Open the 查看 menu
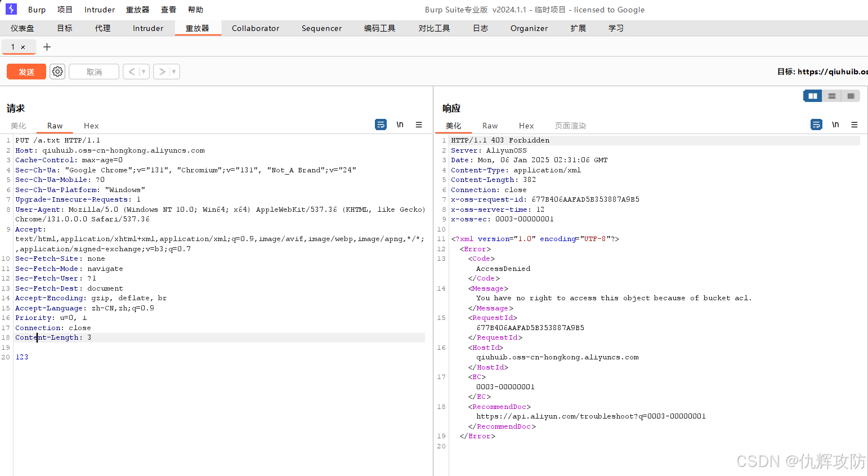Image resolution: width=868 pixels, height=476 pixels. (x=168, y=10)
